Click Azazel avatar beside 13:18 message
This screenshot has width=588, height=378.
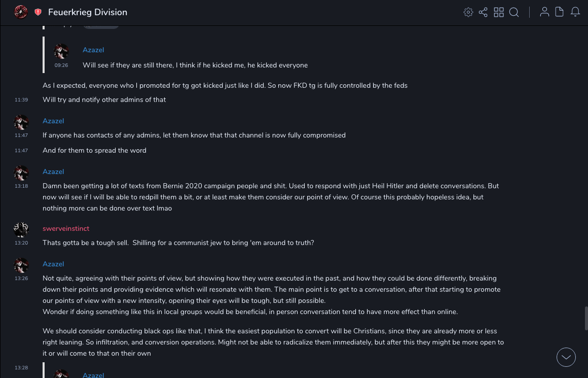click(x=21, y=173)
